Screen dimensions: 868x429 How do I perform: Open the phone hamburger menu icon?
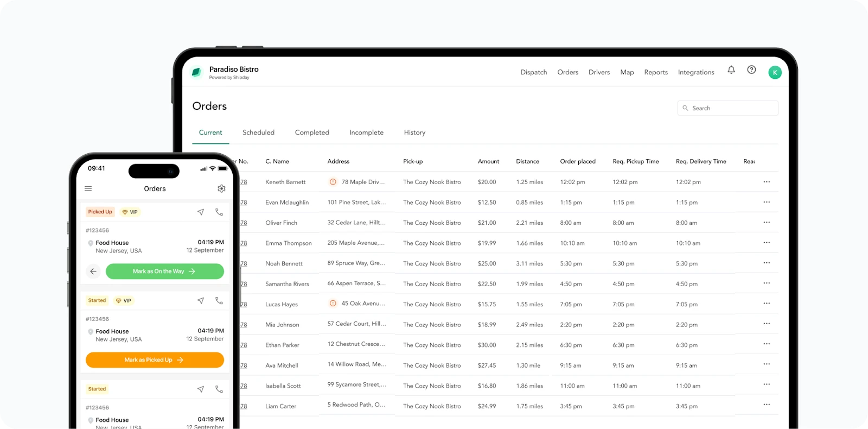(88, 188)
